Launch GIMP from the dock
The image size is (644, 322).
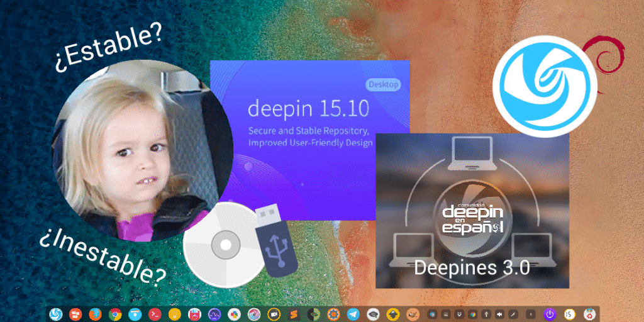pyautogui.click(x=412, y=313)
